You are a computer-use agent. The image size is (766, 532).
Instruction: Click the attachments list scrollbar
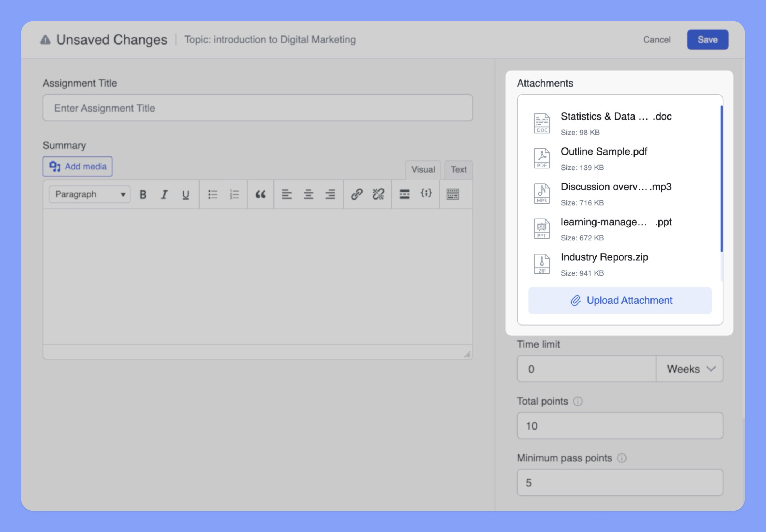721,179
